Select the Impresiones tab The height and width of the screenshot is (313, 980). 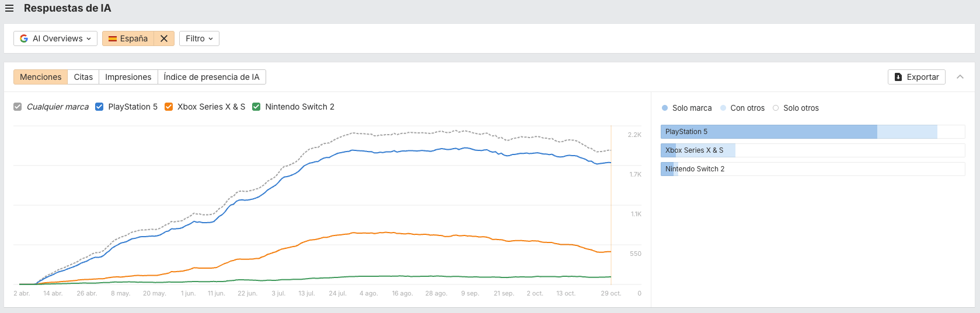(x=128, y=77)
